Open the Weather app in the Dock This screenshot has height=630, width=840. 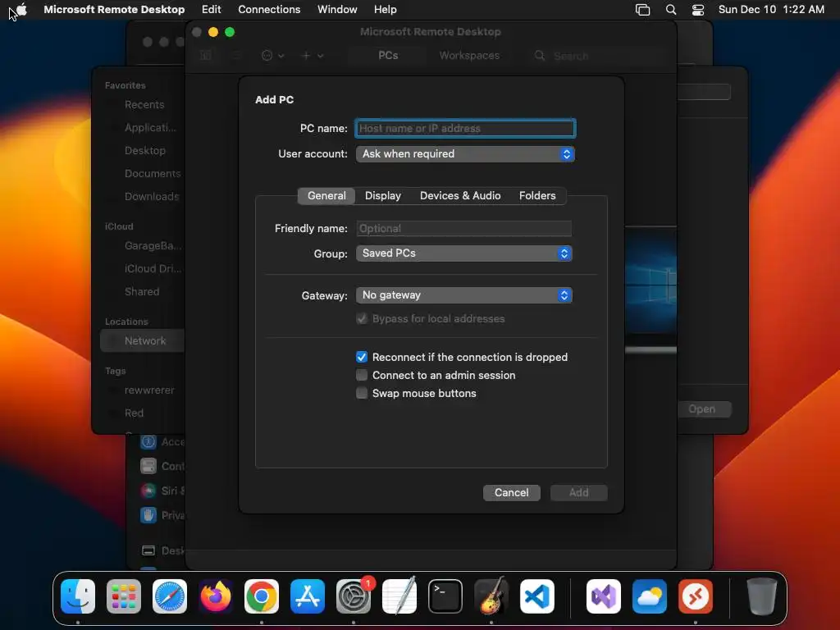[x=650, y=596]
